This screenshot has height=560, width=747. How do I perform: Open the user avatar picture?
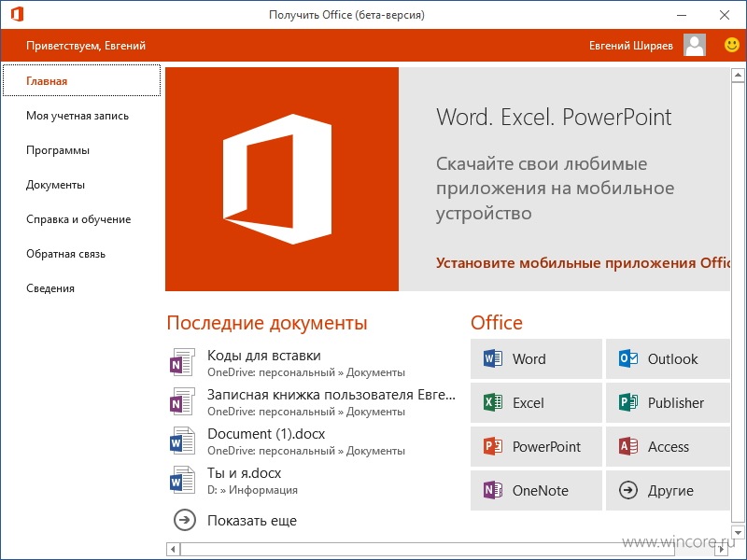pos(695,45)
